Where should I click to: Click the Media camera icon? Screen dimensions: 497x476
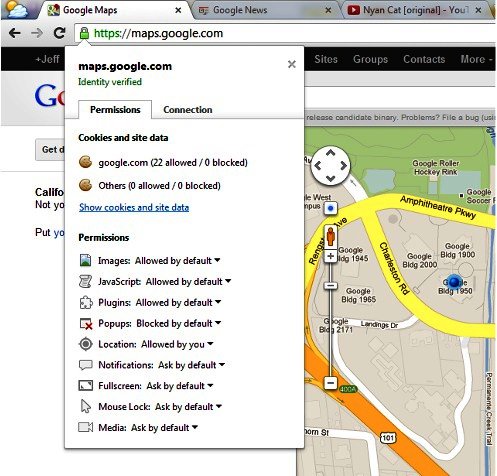pos(85,427)
